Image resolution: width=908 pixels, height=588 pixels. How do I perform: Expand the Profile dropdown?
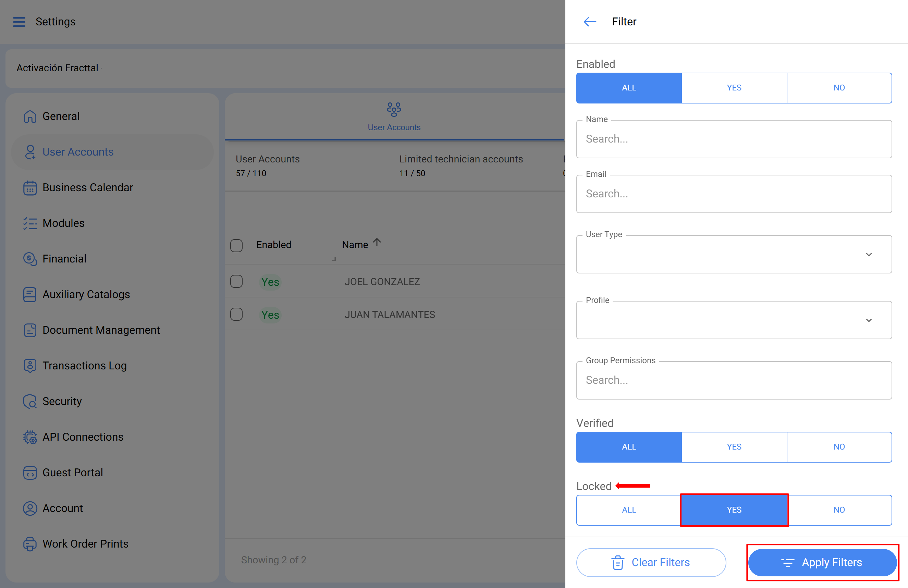click(x=868, y=320)
